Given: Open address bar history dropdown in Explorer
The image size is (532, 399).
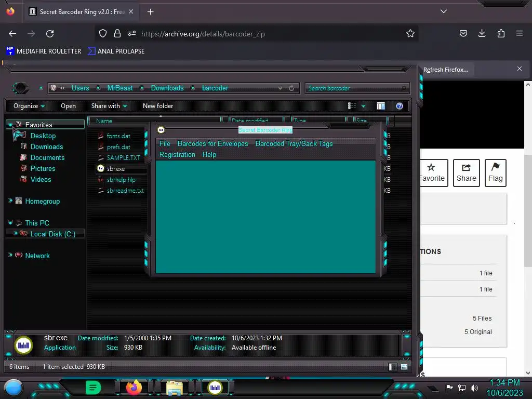Looking at the screenshot, I should point(280,88).
